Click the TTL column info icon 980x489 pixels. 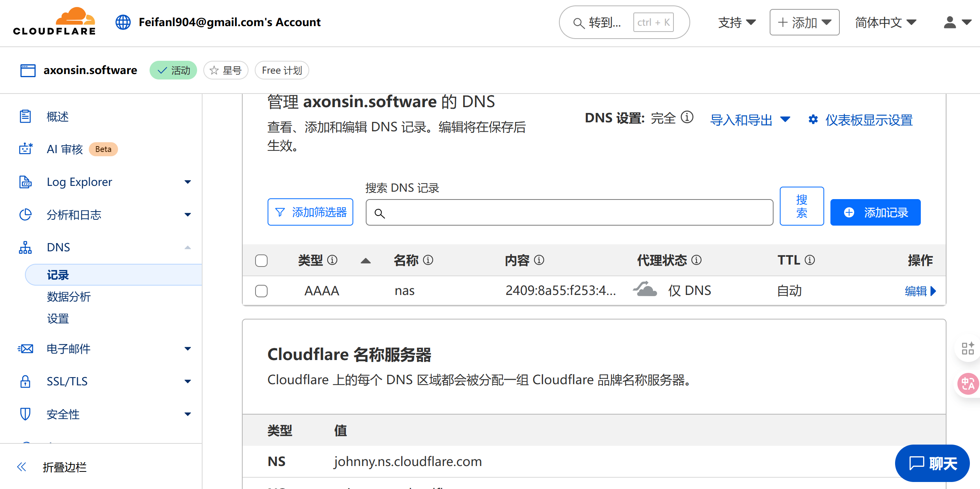pos(810,260)
